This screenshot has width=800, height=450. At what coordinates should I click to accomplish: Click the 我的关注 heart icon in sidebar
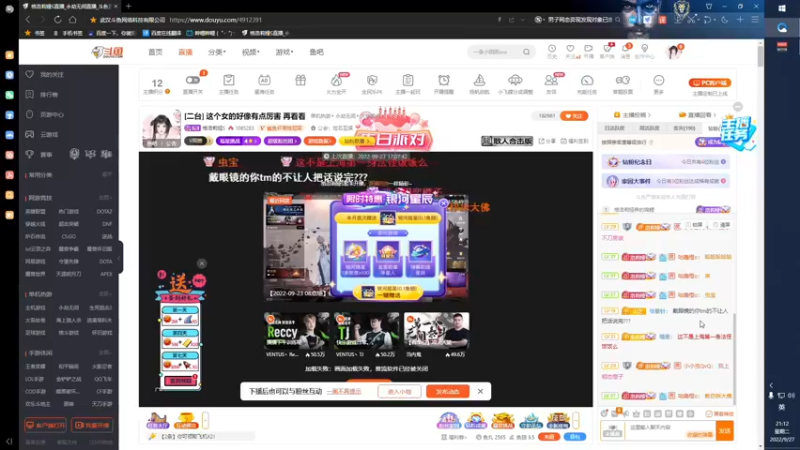[x=30, y=74]
